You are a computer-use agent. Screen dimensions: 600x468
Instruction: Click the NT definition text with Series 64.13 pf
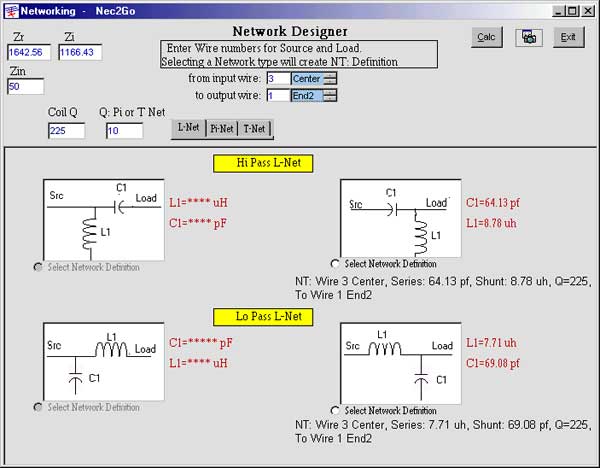[x=443, y=288]
